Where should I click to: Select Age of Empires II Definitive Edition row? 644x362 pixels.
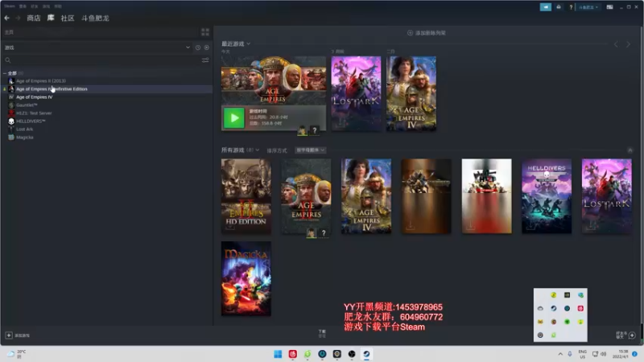(107, 88)
